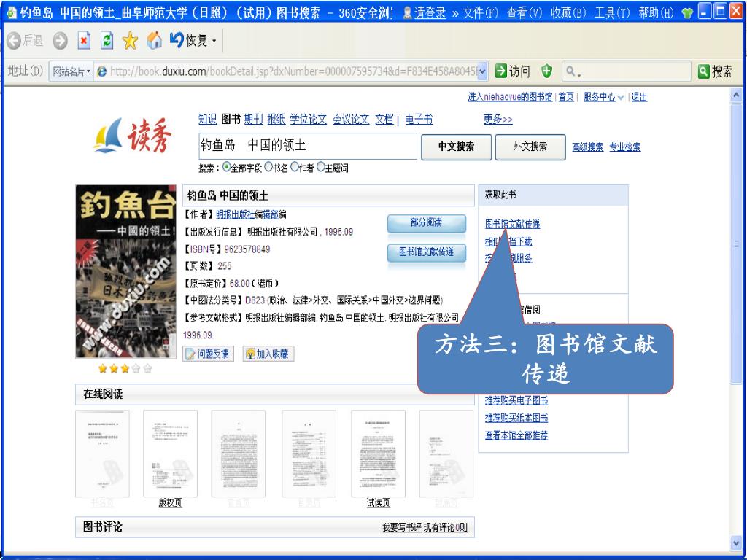Click the 访问 go button
The width and height of the screenshot is (747, 560).
coord(513,71)
